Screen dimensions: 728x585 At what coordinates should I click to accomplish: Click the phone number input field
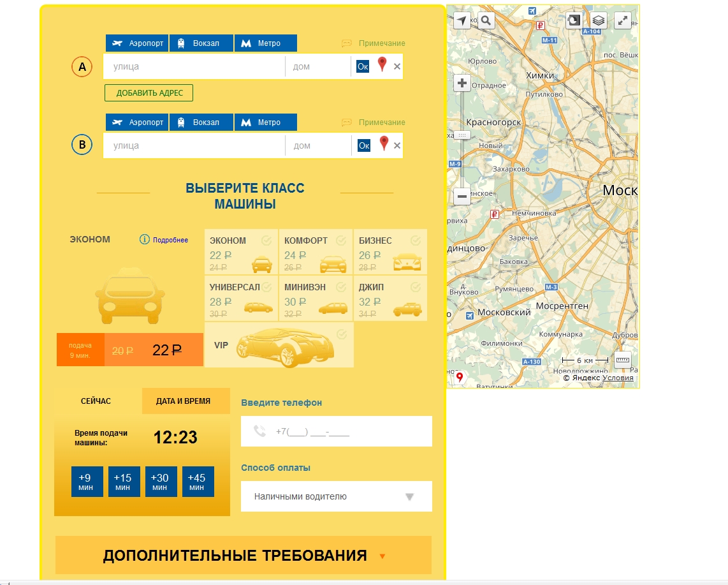click(x=336, y=431)
